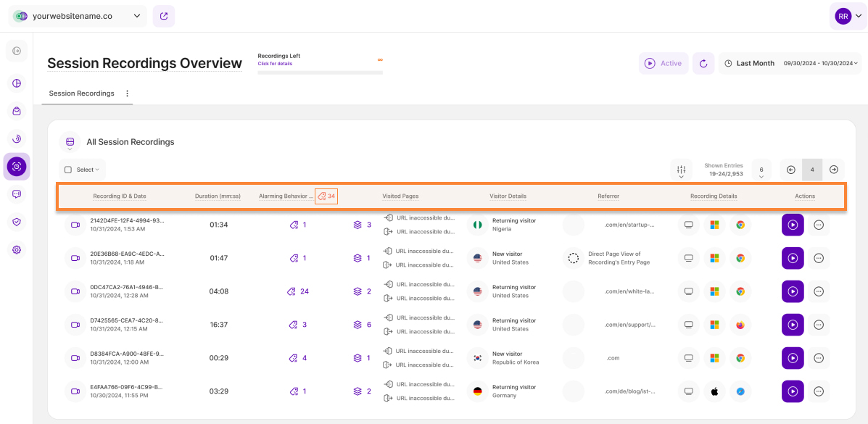
Task: Open website in new tab icon
Action: [163, 16]
